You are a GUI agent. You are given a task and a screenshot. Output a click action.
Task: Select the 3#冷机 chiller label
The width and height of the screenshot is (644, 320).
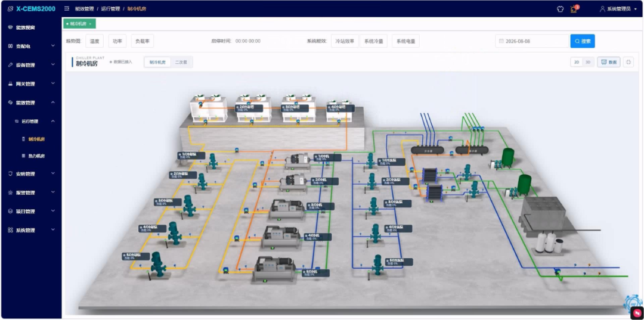point(320,206)
